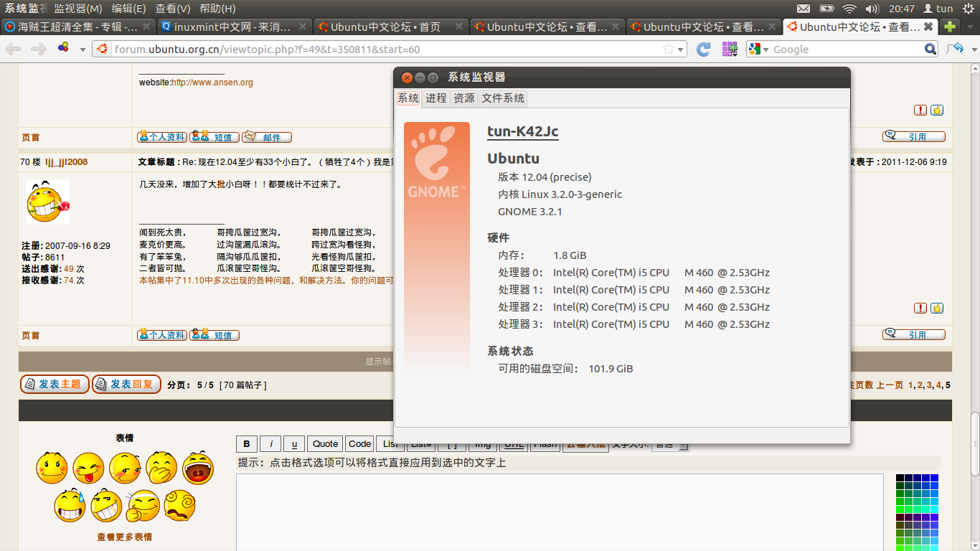Image resolution: width=980 pixels, height=551 pixels.
Task: Click the magnifier icon in the search box
Action: [x=930, y=49]
